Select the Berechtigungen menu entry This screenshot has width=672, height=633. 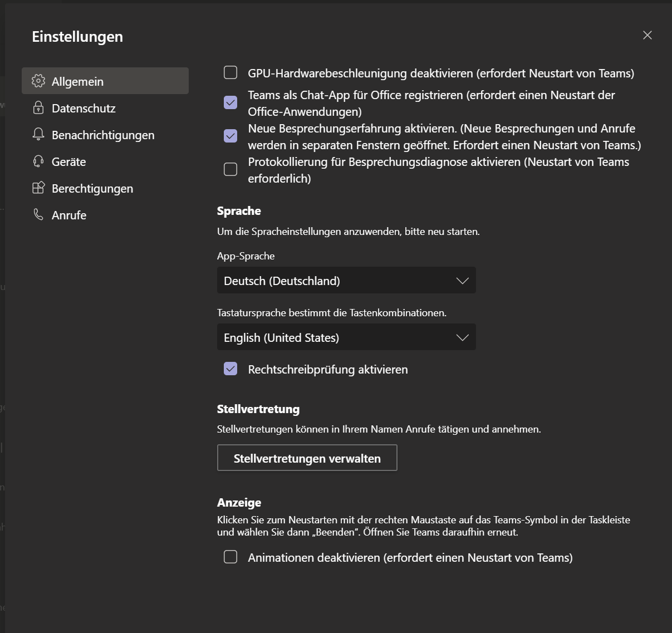pos(105,188)
